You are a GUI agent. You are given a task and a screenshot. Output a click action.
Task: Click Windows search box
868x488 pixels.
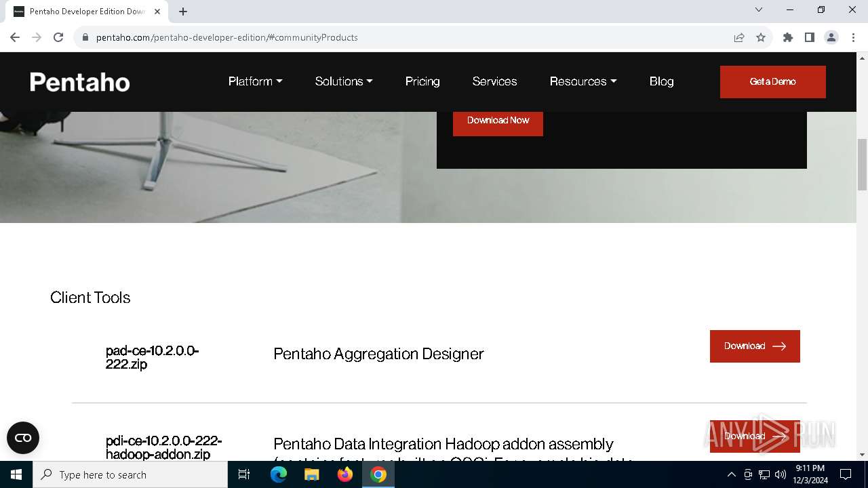click(x=130, y=474)
